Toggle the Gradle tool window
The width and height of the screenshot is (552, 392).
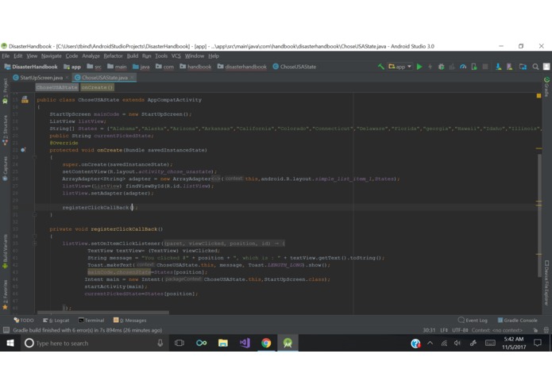(546, 86)
